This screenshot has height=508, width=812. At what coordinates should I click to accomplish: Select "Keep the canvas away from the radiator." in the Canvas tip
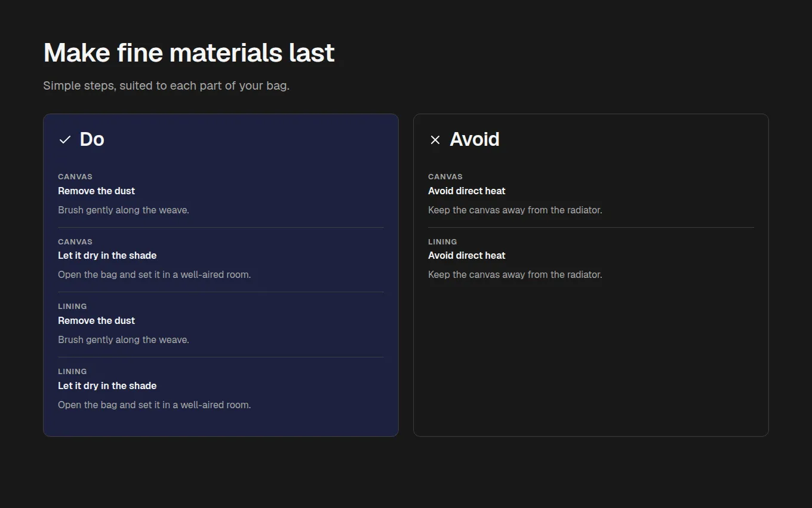(x=515, y=210)
